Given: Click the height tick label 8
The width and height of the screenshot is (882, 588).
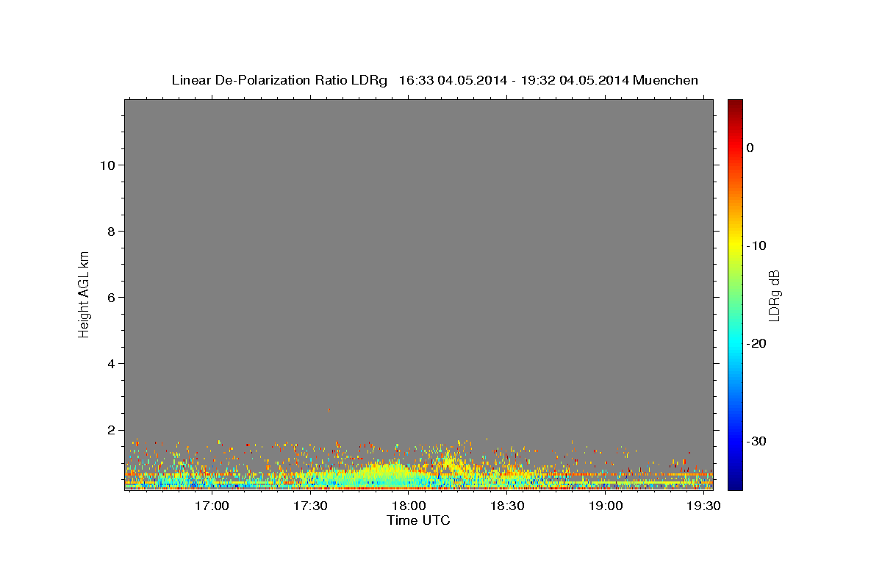Looking at the screenshot, I should click(x=110, y=231).
